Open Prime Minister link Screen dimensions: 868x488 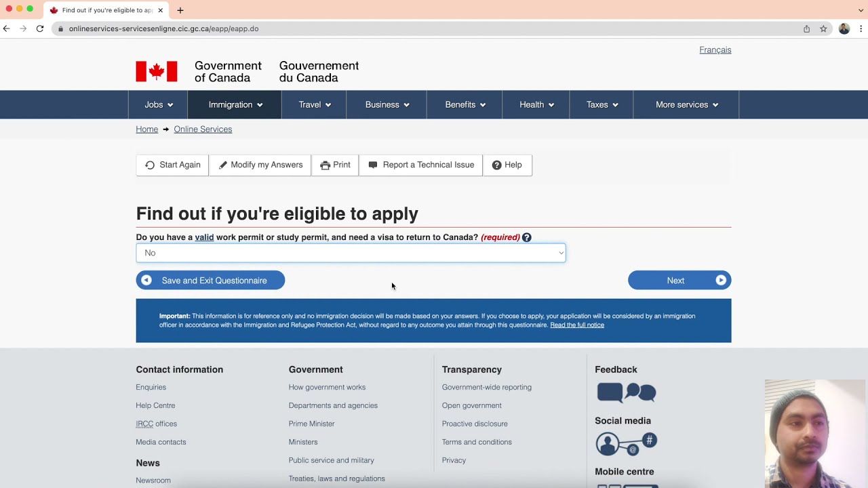311,424
